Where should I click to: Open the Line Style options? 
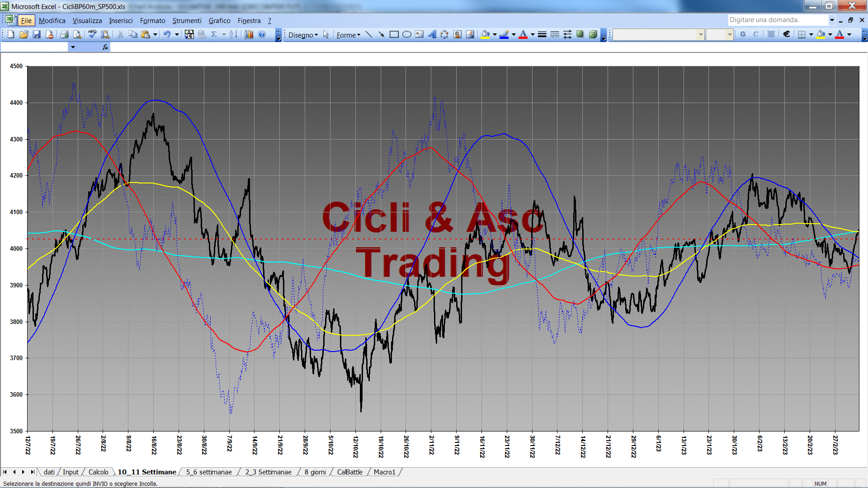[x=542, y=34]
